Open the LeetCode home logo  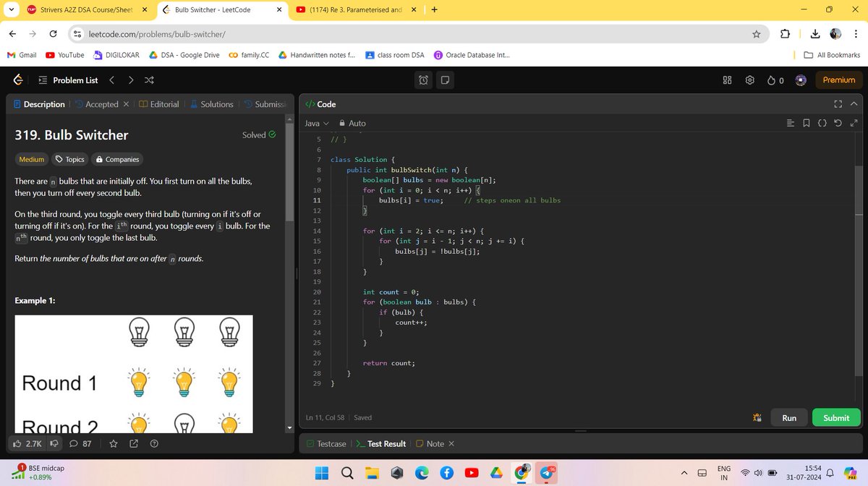point(20,80)
